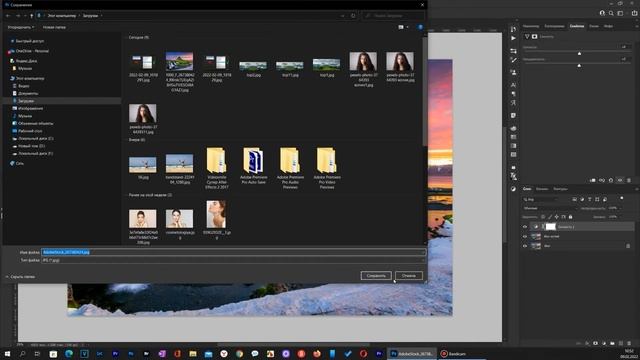
Task: Click the Сохранить button
Action: pyautogui.click(x=376, y=276)
